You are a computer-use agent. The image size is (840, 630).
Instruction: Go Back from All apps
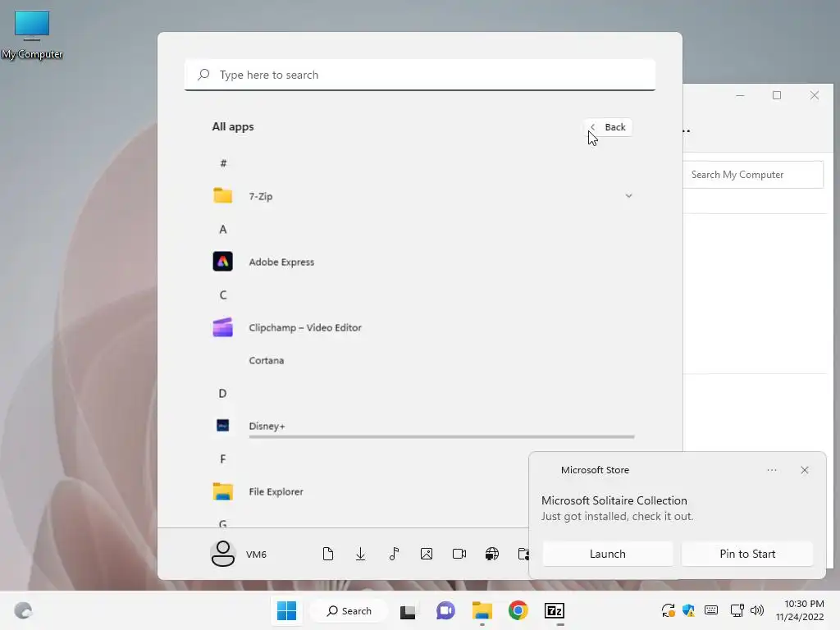click(608, 127)
